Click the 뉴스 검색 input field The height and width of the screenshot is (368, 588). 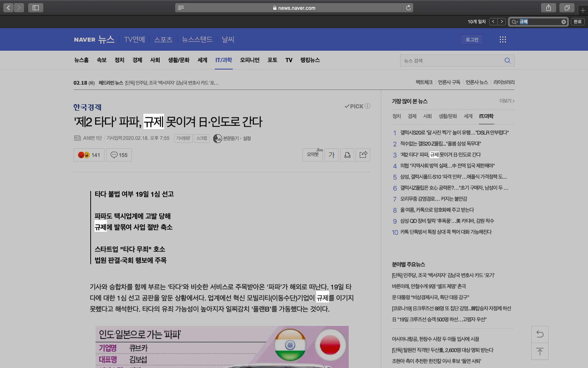coord(451,61)
